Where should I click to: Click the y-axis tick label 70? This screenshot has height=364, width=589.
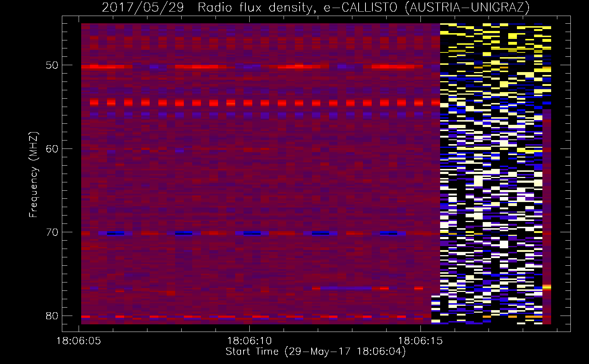[52, 232]
